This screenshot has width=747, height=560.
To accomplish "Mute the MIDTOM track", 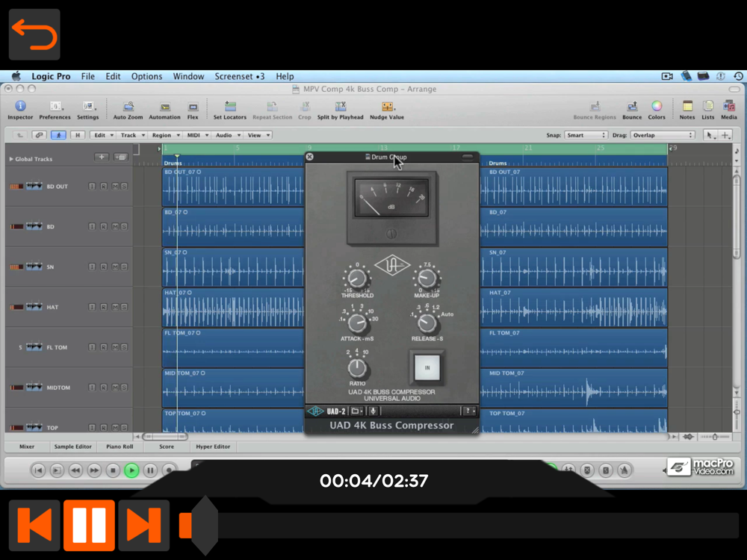I will pyautogui.click(x=115, y=388).
